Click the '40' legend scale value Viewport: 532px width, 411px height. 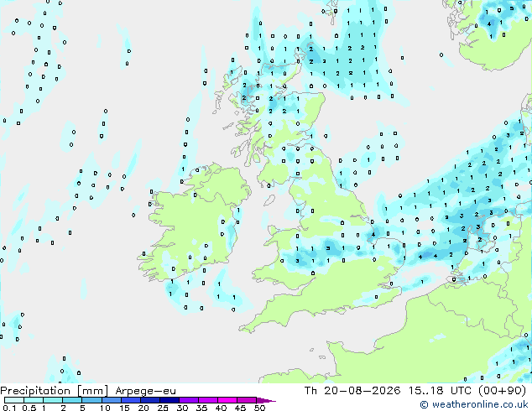coord(221,408)
